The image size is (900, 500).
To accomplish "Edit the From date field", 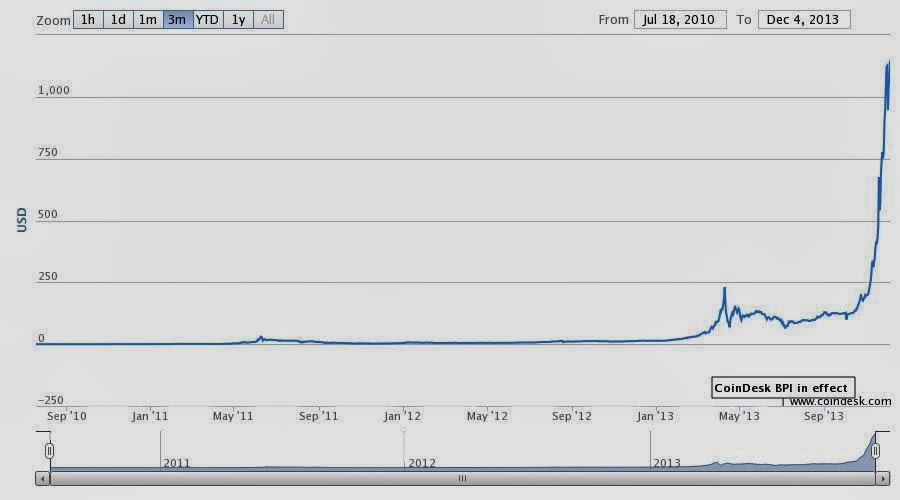I will 680,20.
